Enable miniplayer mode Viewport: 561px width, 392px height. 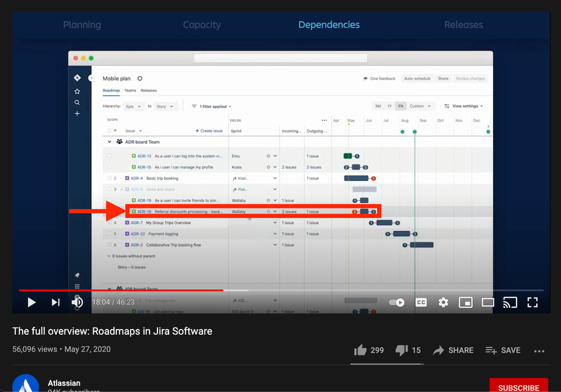click(x=465, y=302)
